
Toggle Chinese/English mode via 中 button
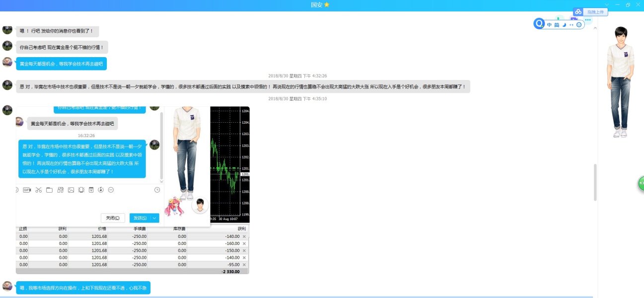[550, 25]
